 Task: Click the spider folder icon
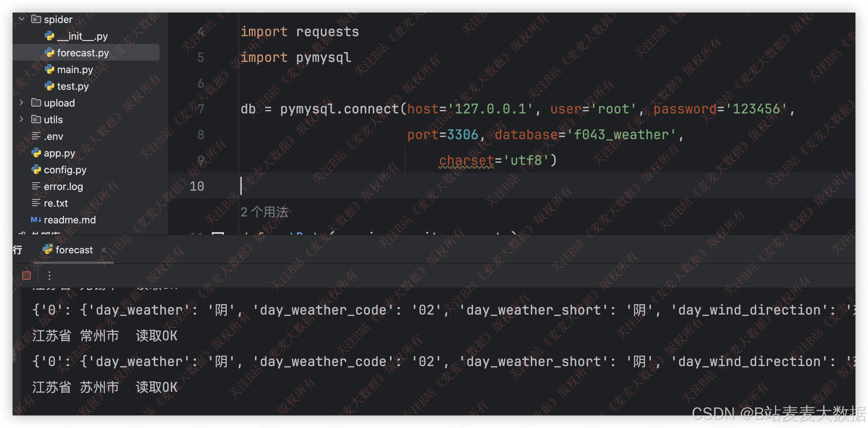tap(36, 19)
